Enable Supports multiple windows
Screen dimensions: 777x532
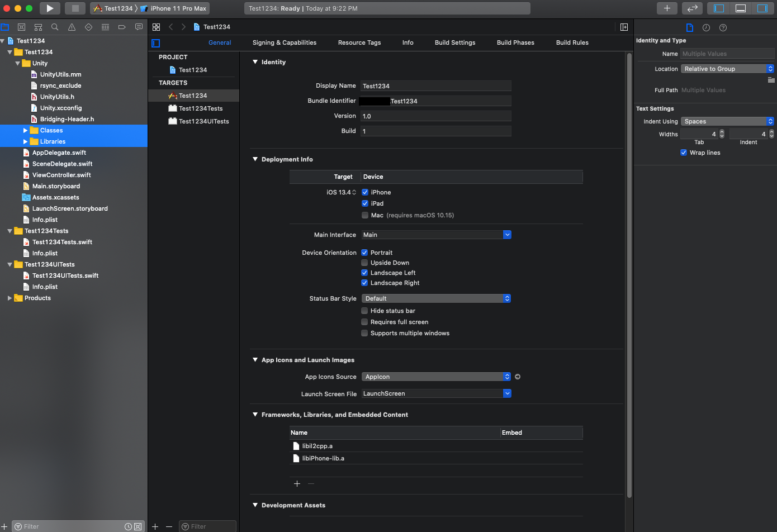(364, 333)
